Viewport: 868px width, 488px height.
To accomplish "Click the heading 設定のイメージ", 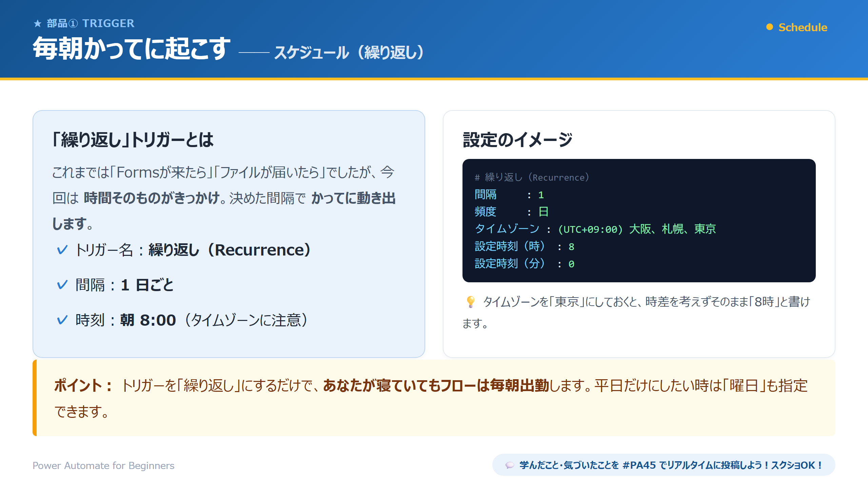I will [x=517, y=140].
